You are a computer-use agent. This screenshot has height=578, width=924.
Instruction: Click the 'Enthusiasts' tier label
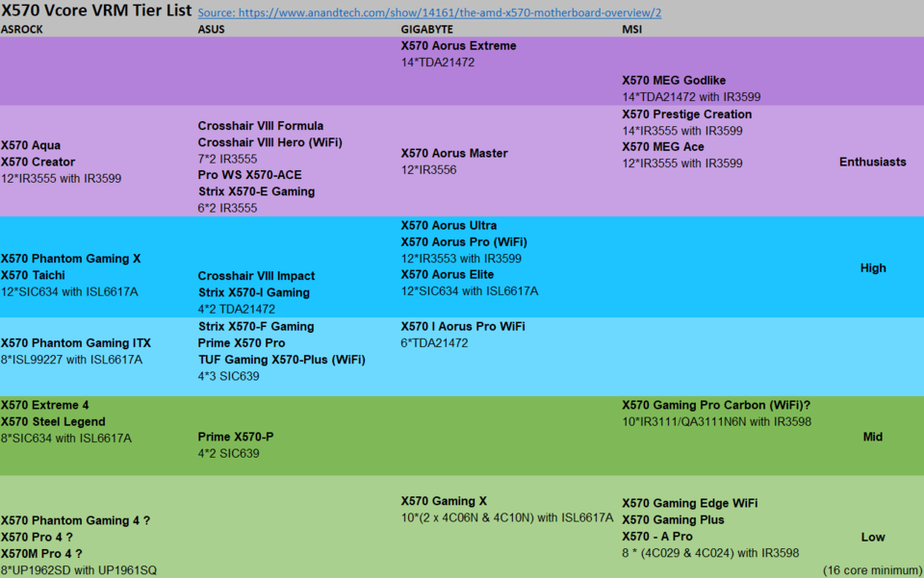click(x=873, y=162)
